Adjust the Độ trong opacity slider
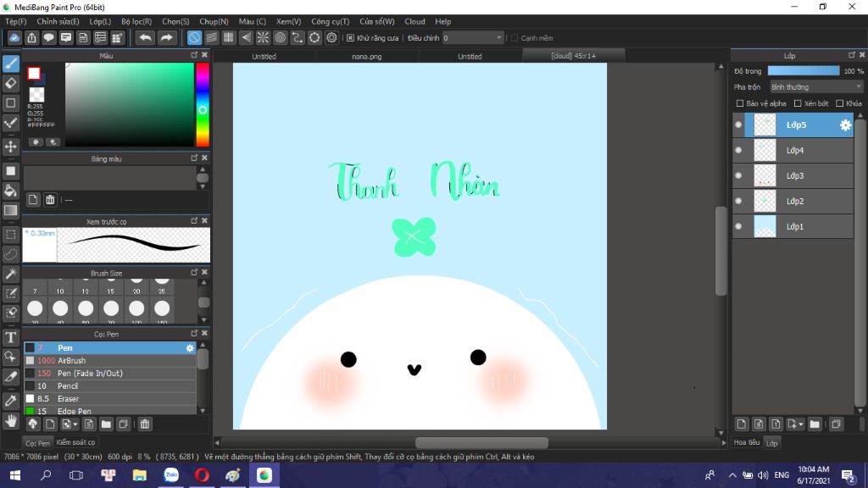This screenshot has width=868, height=488. pyautogui.click(x=804, y=71)
